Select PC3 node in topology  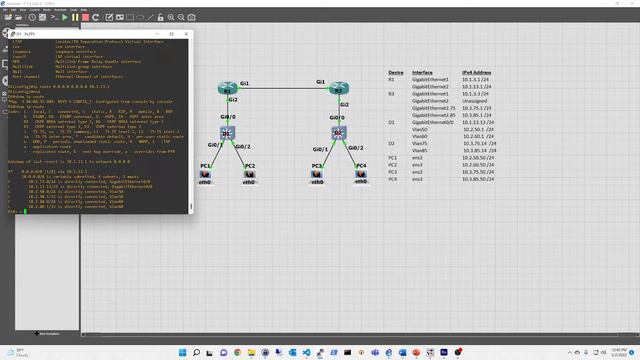point(317,174)
